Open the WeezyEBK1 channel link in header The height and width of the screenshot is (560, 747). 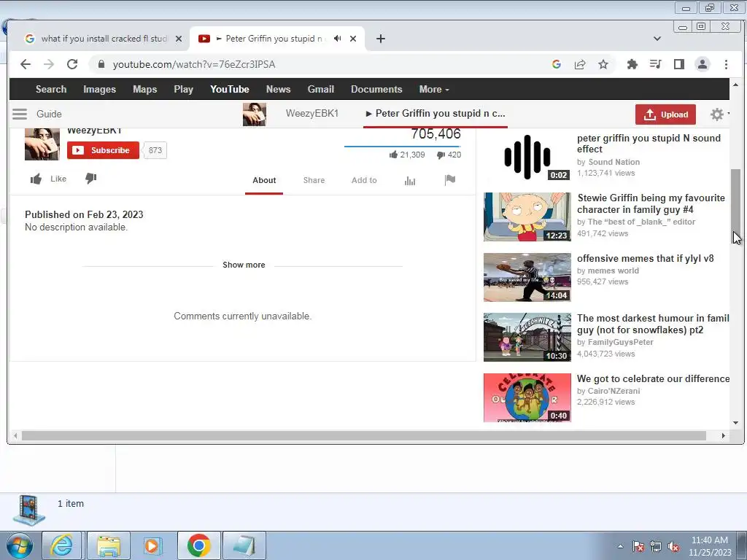[x=312, y=113]
